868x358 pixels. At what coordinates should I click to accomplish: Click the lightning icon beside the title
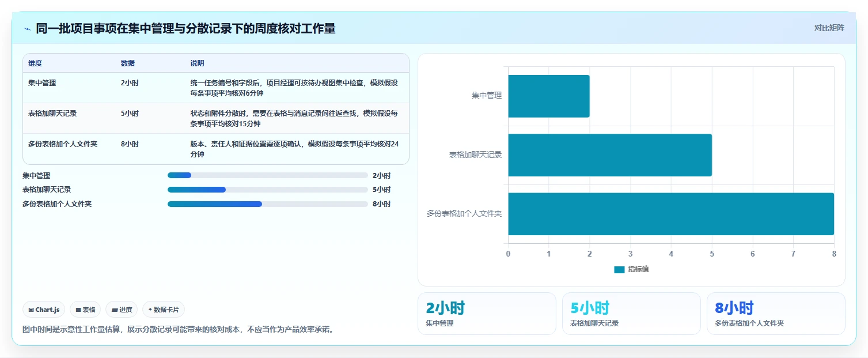click(27, 29)
